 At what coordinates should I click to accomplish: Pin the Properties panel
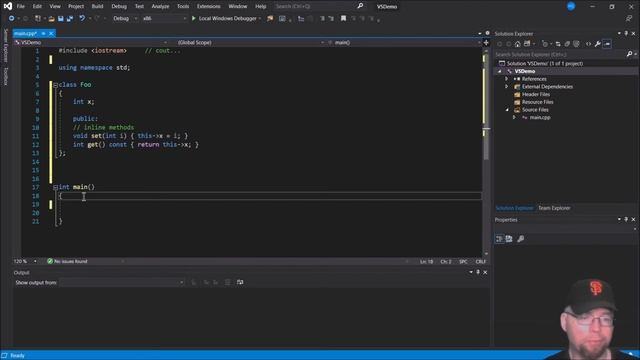click(x=626, y=220)
